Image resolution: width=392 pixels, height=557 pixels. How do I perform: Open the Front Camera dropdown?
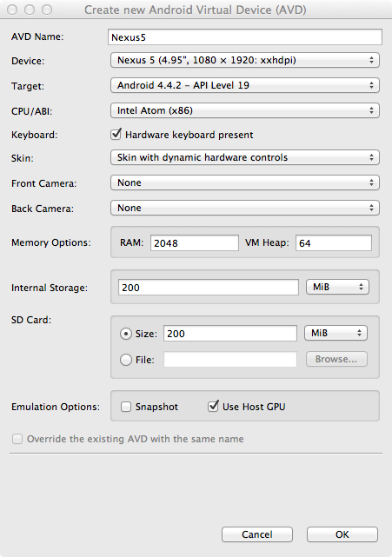[245, 182]
